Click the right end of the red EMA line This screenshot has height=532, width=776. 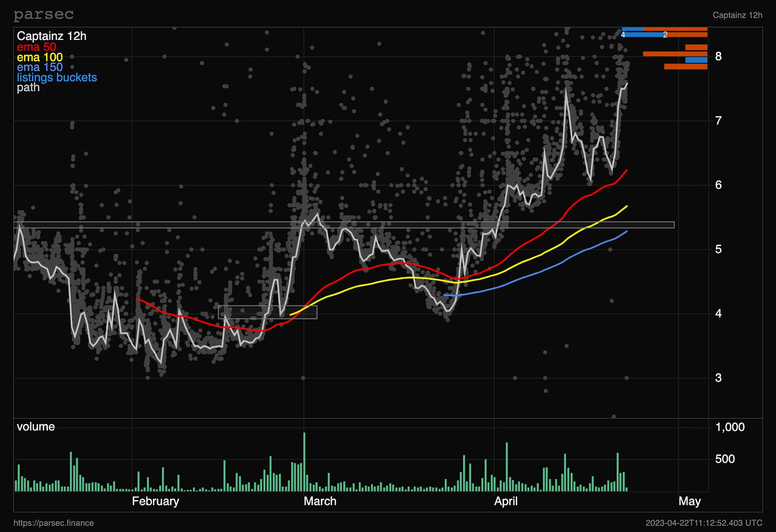tap(627, 170)
